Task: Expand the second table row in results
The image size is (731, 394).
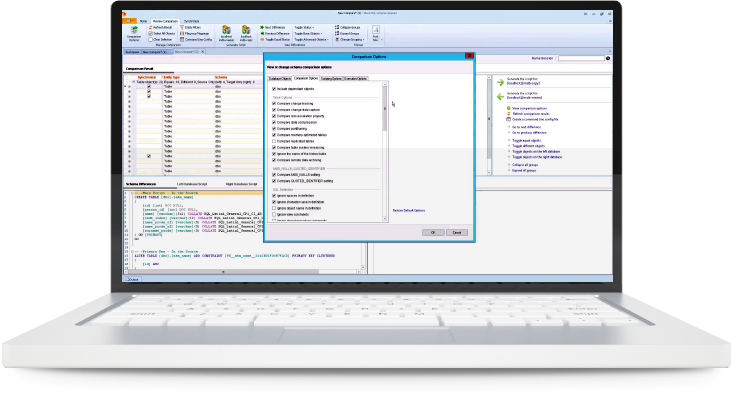Action: pyautogui.click(x=129, y=92)
